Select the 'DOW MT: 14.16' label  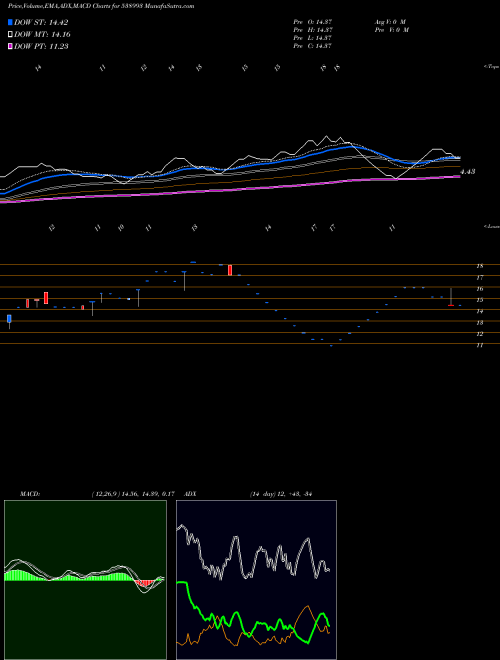(42, 35)
